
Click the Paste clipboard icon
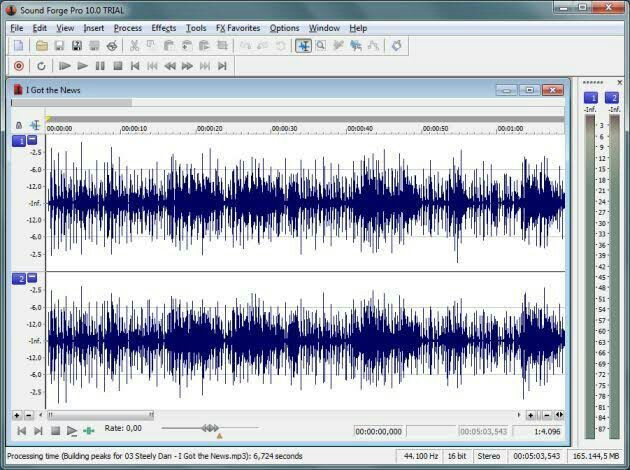(169, 46)
